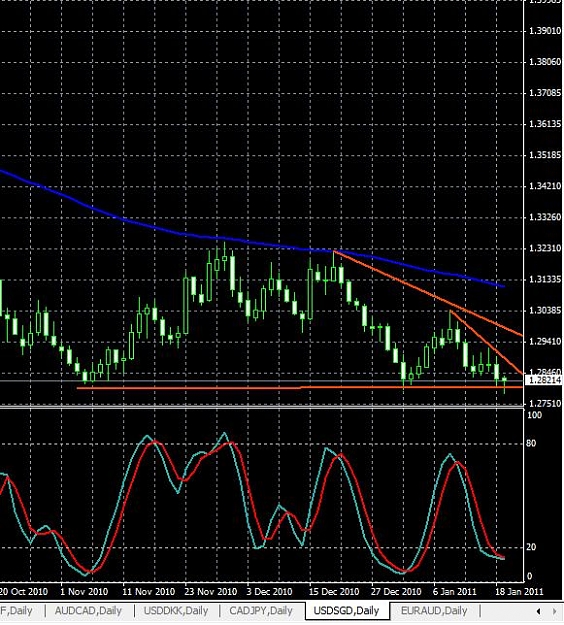The width and height of the screenshot is (564, 625).
Task: Click the 1.36135 price scale label
Action: pyautogui.click(x=545, y=124)
